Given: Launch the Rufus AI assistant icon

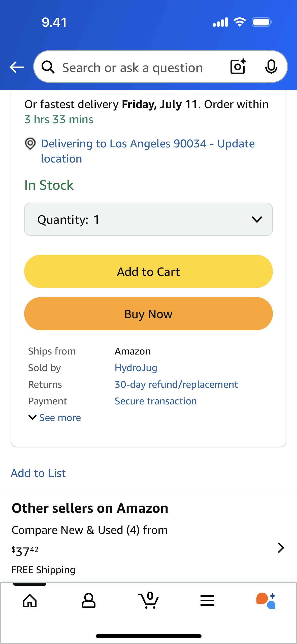Looking at the screenshot, I should pyautogui.click(x=266, y=601).
